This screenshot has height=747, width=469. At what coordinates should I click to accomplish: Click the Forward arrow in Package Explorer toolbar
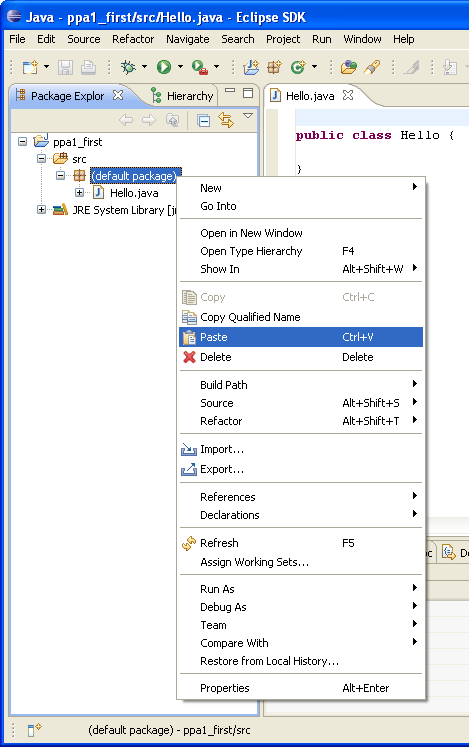click(x=149, y=120)
